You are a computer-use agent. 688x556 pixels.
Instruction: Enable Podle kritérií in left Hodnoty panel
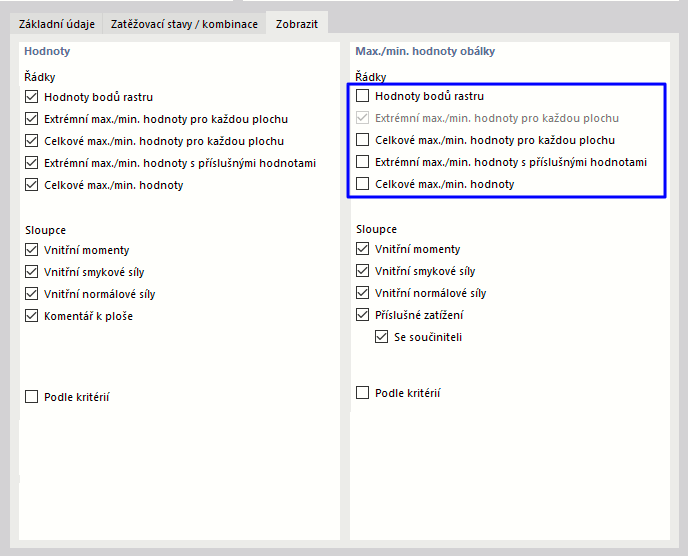coord(32,397)
